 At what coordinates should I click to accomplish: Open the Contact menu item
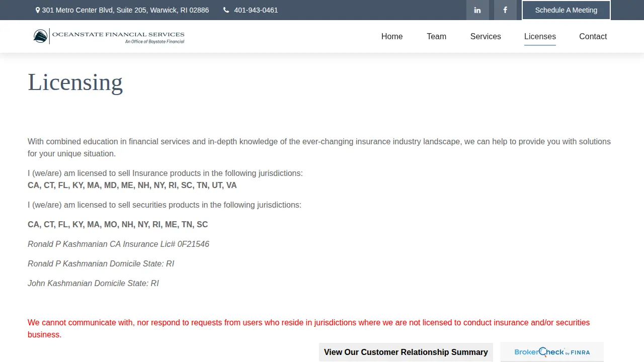tap(593, 36)
